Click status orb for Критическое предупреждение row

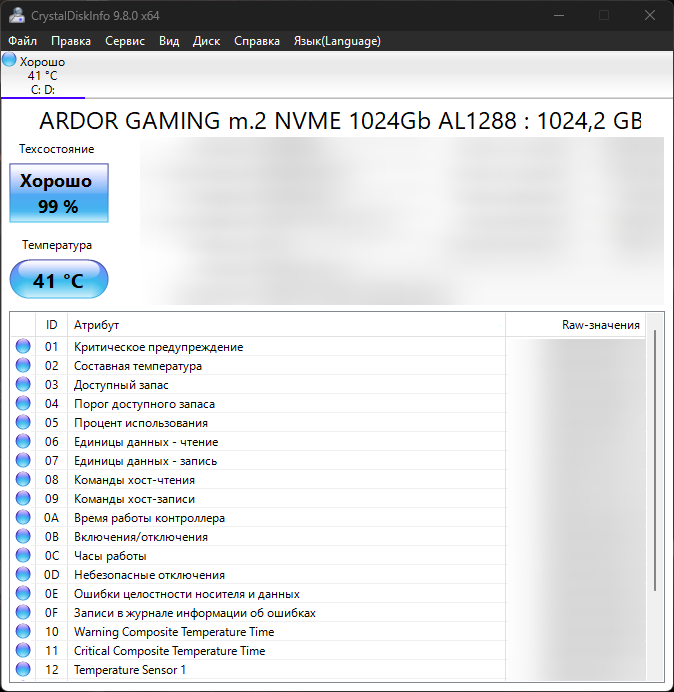[23, 347]
